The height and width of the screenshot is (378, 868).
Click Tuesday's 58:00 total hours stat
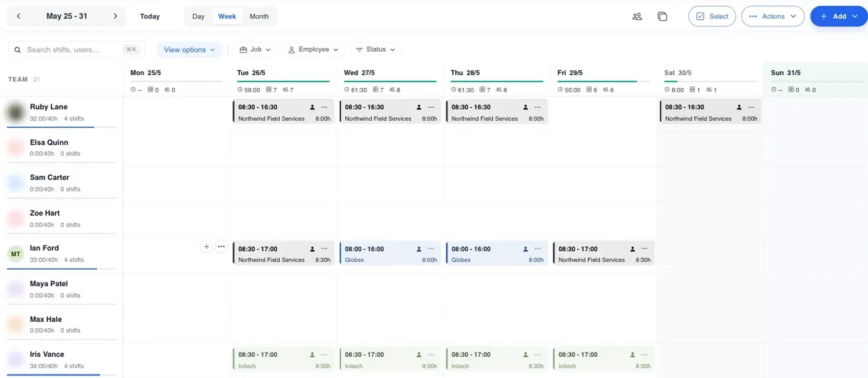point(249,90)
